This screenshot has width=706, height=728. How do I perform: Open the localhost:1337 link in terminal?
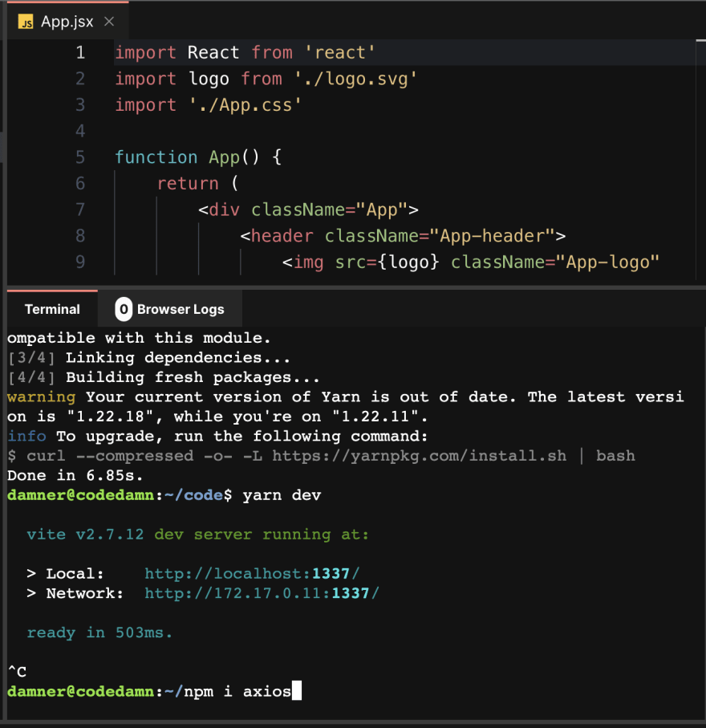pos(252,574)
